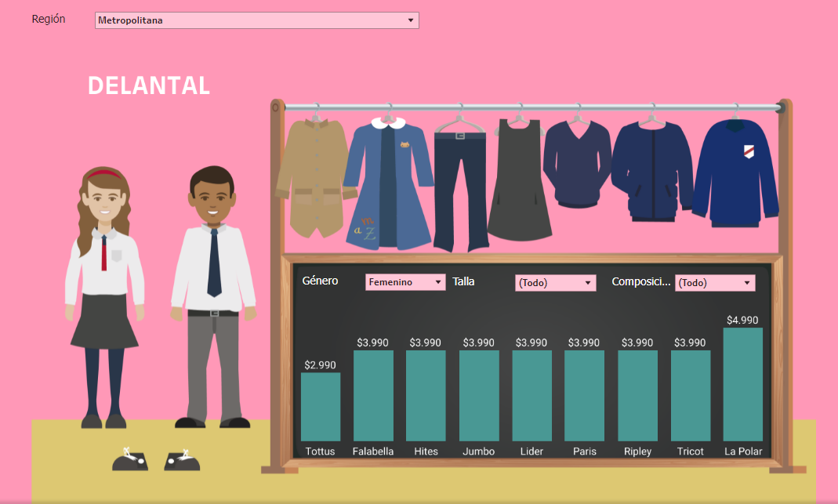Open the Talla dropdown filter
This screenshot has height=504, width=838.
click(555, 283)
